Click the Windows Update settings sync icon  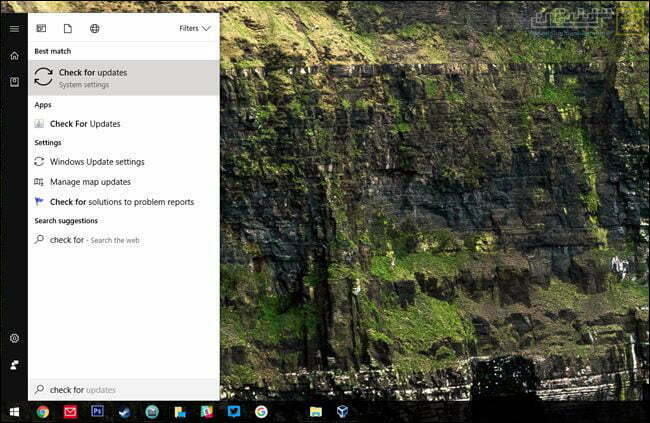[39, 161]
